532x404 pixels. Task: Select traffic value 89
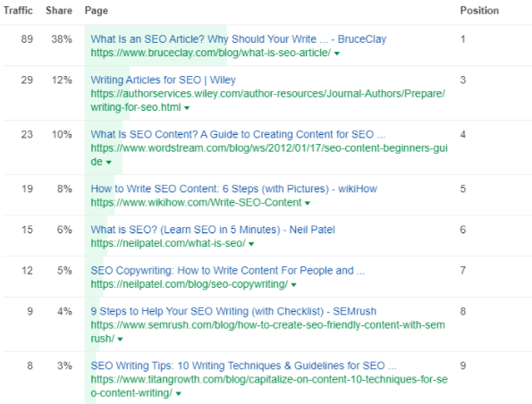coord(27,39)
